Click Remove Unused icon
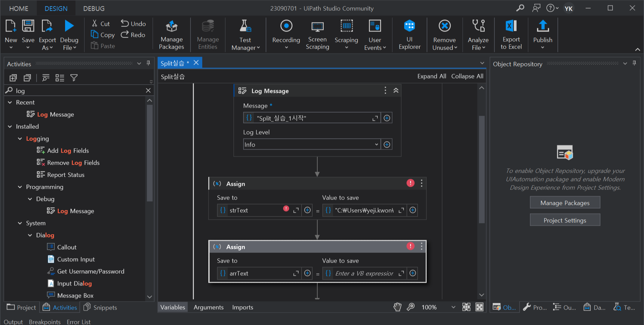644x325 pixels. (x=444, y=26)
